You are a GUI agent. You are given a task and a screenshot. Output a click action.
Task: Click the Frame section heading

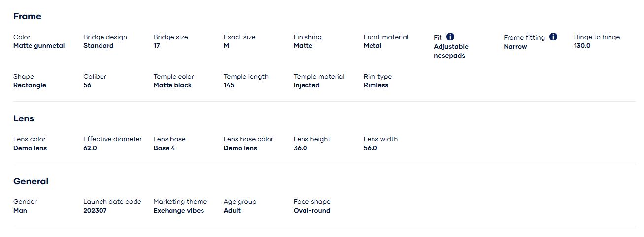coord(27,16)
